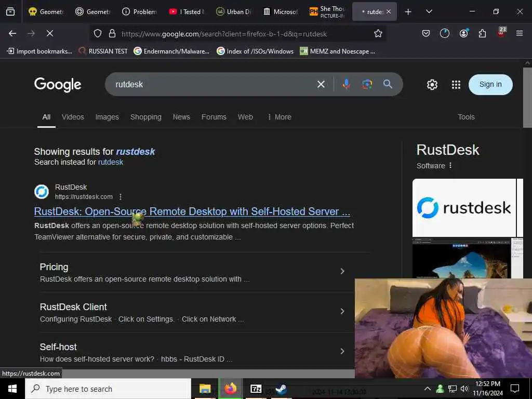532x399 pixels.
Task: Select Forums search filter
Action: tap(214, 117)
